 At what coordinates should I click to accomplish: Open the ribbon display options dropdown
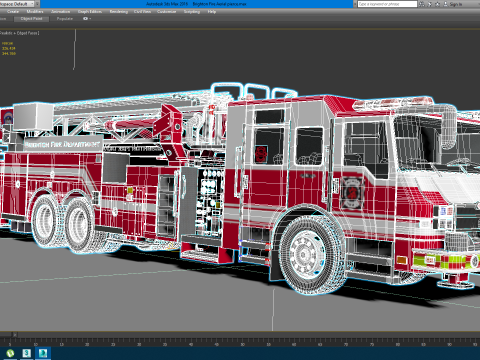click(x=87, y=19)
